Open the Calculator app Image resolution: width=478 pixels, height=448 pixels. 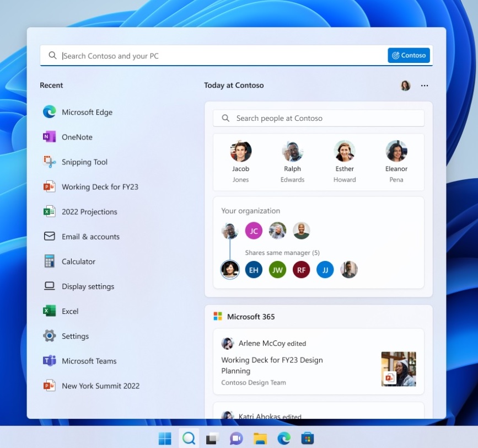tap(78, 262)
